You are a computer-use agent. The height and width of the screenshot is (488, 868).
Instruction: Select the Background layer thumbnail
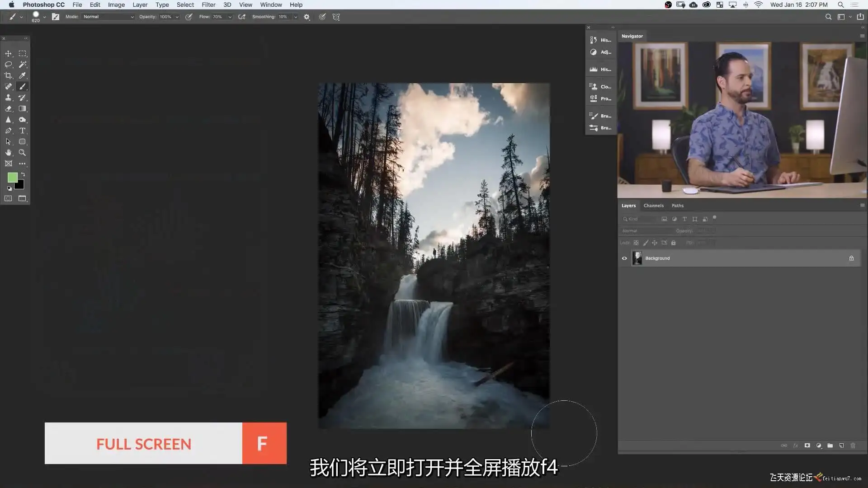coord(637,258)
